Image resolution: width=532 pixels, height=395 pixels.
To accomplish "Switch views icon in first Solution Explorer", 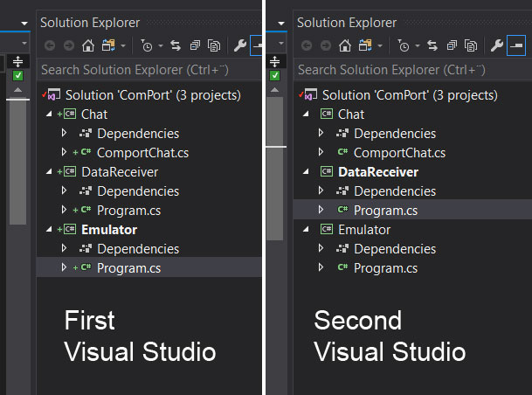I will [108, 45].
